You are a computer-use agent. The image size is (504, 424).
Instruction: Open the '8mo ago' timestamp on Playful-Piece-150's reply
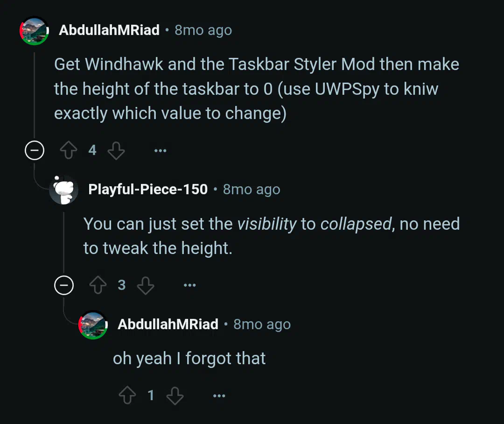pos(252,189)
